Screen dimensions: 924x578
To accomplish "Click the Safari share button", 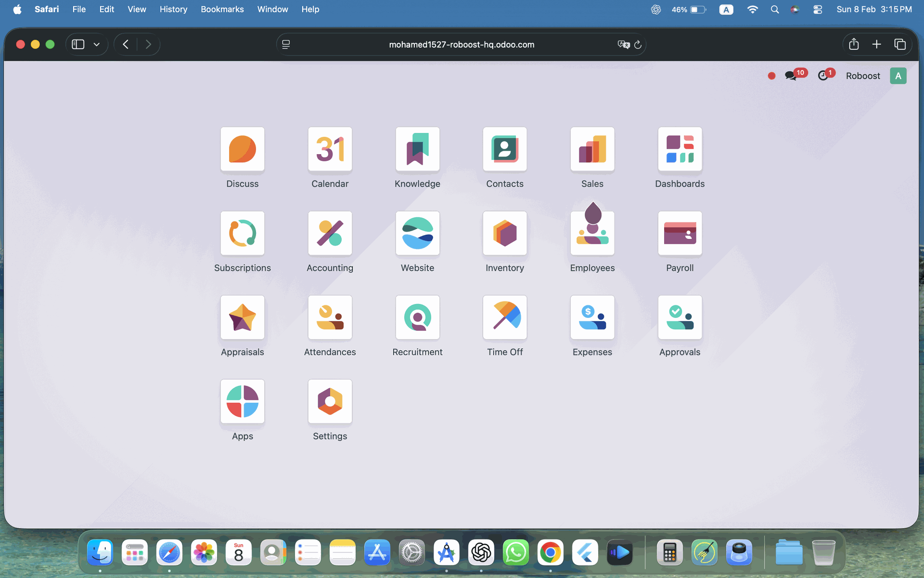I will point(854,44).
